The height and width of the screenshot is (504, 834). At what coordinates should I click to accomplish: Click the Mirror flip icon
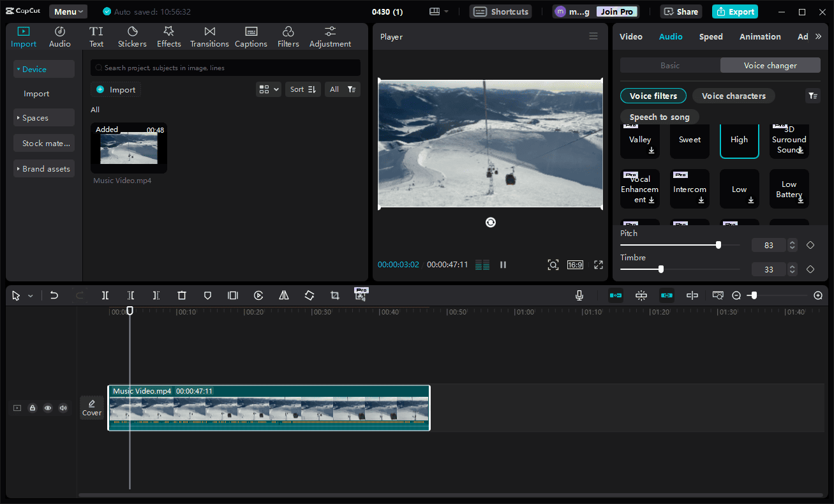tap(284, 295)
